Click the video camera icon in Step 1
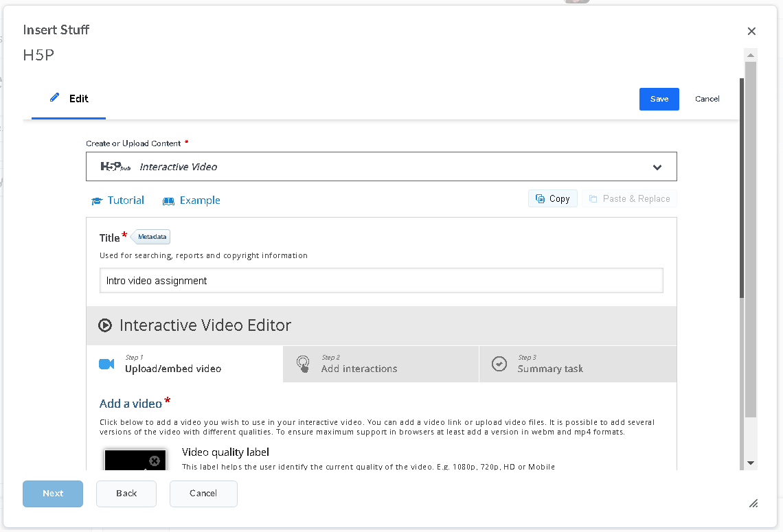This screenshot has height=532, width=783. point(106,364)
